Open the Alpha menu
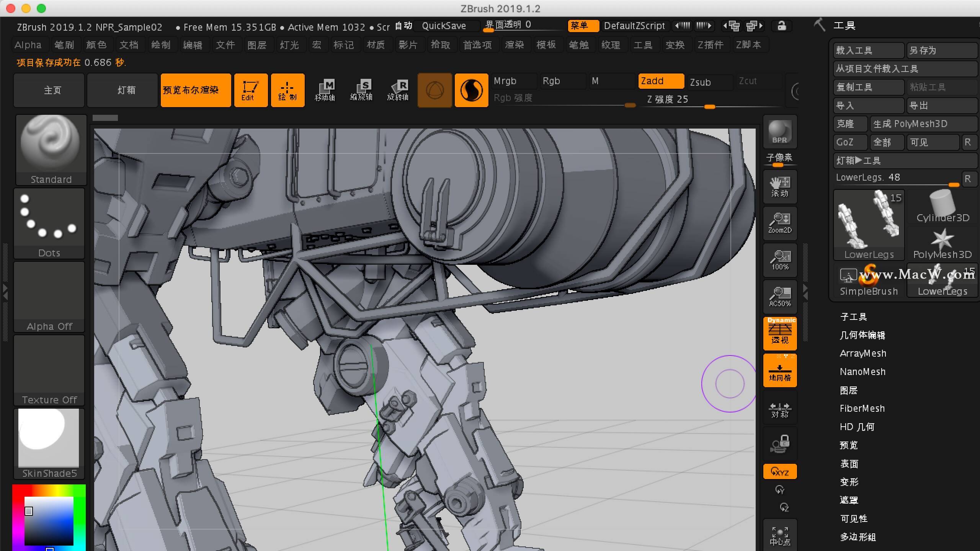The image size is (980, 551). 28,45
